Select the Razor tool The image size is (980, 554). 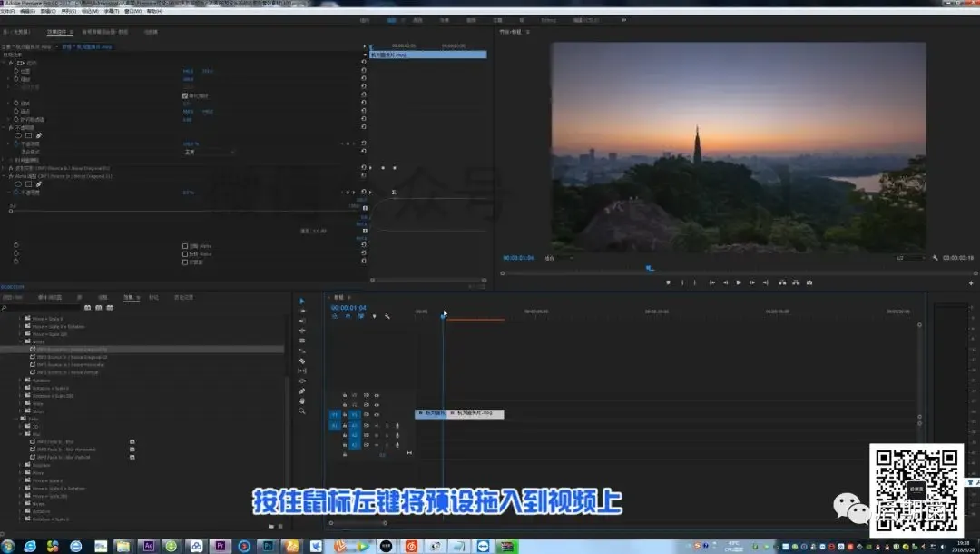click(x=302, y=361)
